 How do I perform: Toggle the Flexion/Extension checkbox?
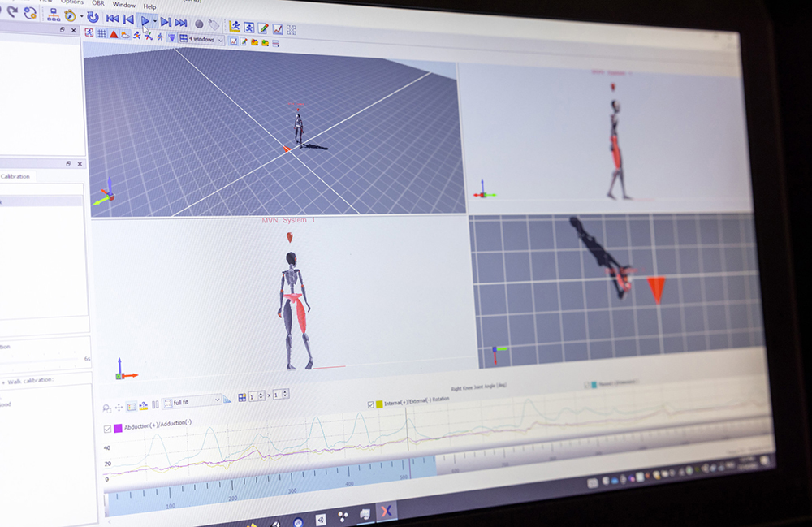click(585, 384)
